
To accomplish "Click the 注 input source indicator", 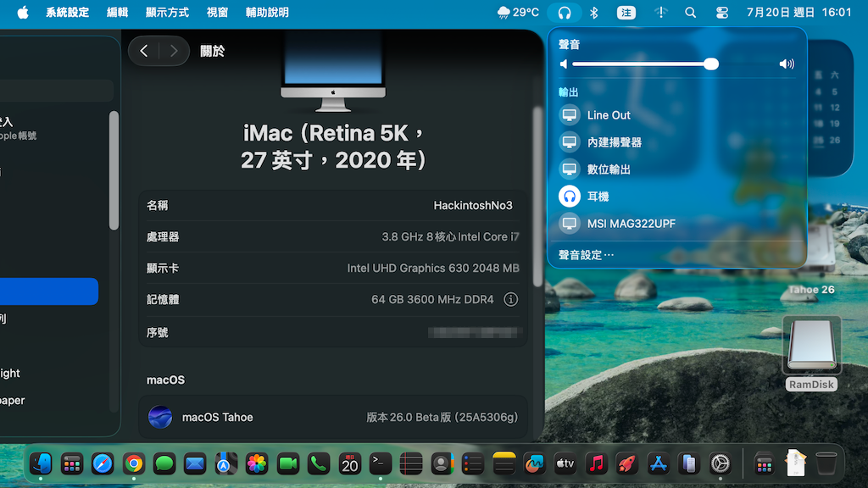I will click(626, 12).
